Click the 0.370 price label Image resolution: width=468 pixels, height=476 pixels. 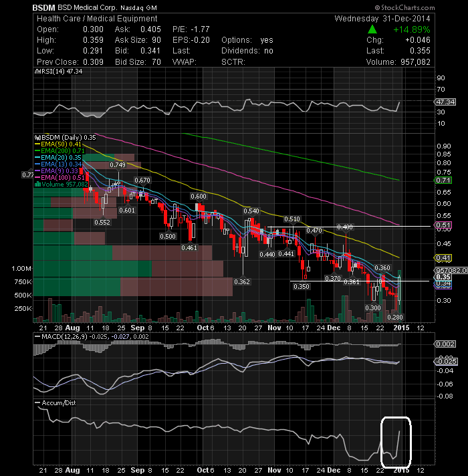(x=333, y=278)
